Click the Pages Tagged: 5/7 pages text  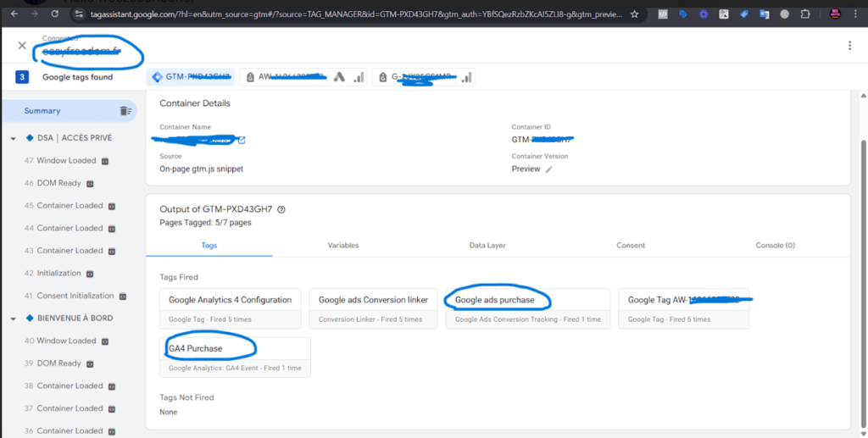[205, 222]
